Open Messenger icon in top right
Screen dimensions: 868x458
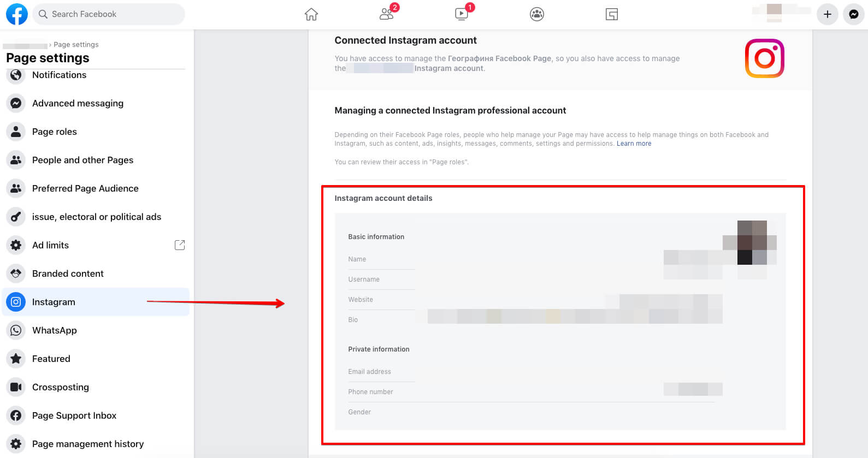pos(854,14)
